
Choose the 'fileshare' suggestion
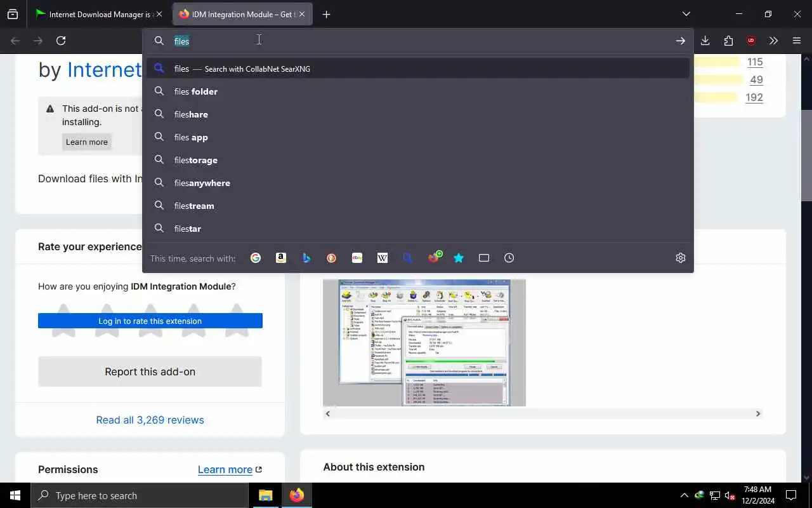click(418, 114)
